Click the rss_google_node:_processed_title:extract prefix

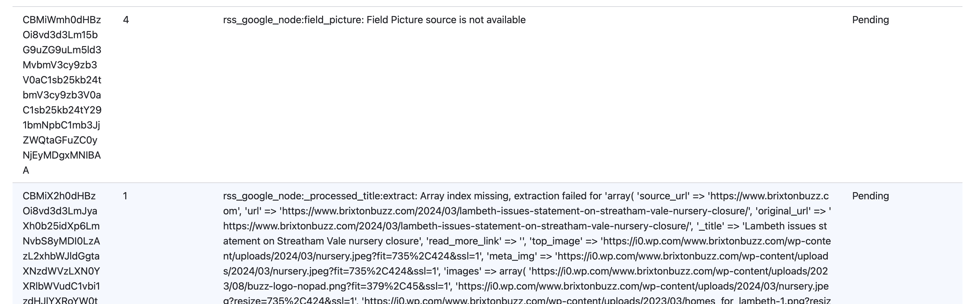(320, 196)
